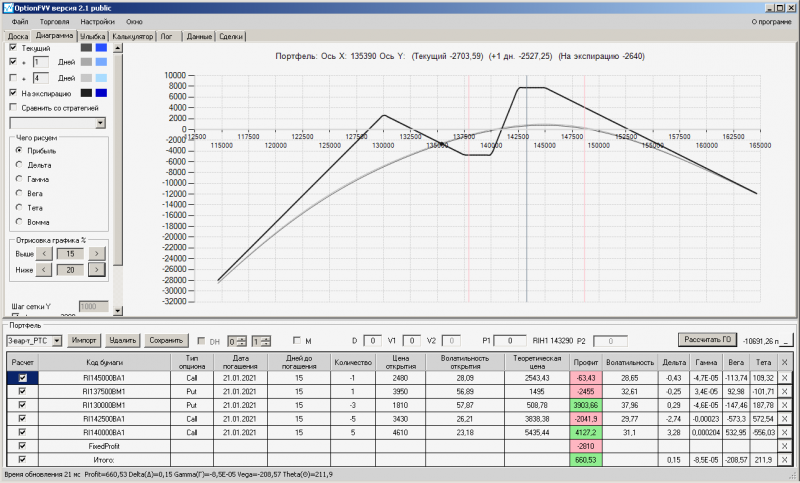Viewport: 800px width, 483px height.
Task: Open the 'Файл' menu
Action: (x=20, y=22)
